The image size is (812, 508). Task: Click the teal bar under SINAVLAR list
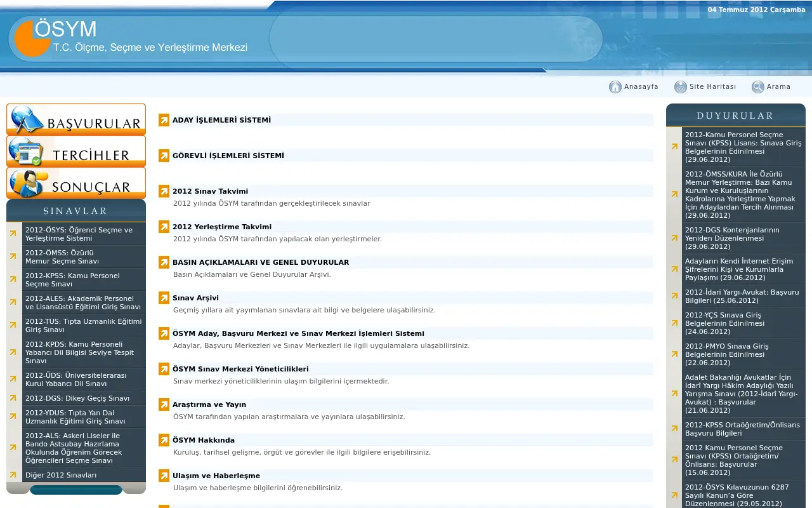coord(76,490)
